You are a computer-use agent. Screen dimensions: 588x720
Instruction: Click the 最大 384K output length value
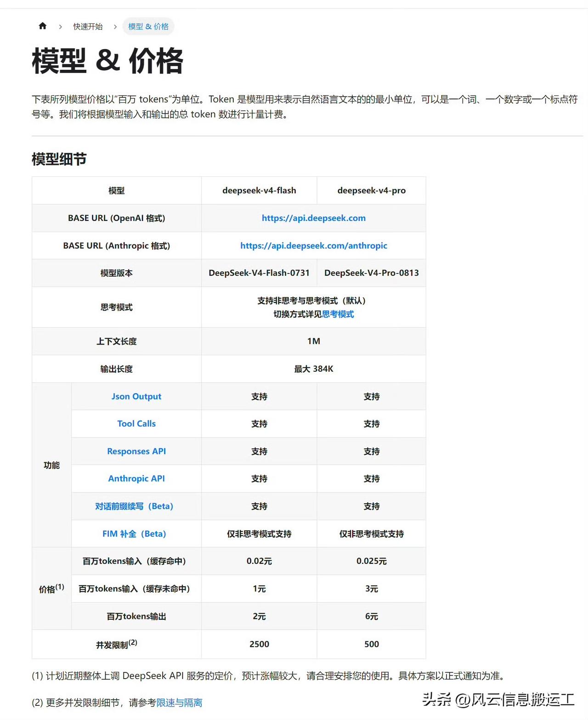[x=314, y=369]
